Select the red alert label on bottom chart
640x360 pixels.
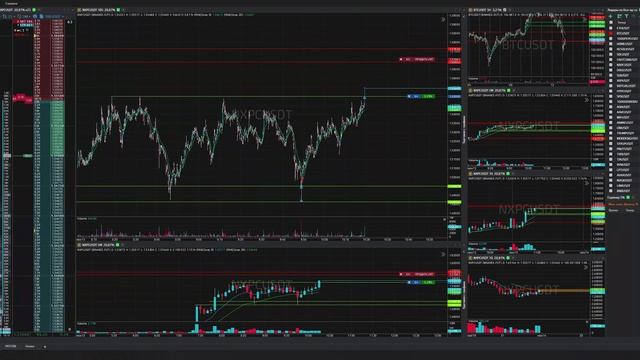point(417,274)
